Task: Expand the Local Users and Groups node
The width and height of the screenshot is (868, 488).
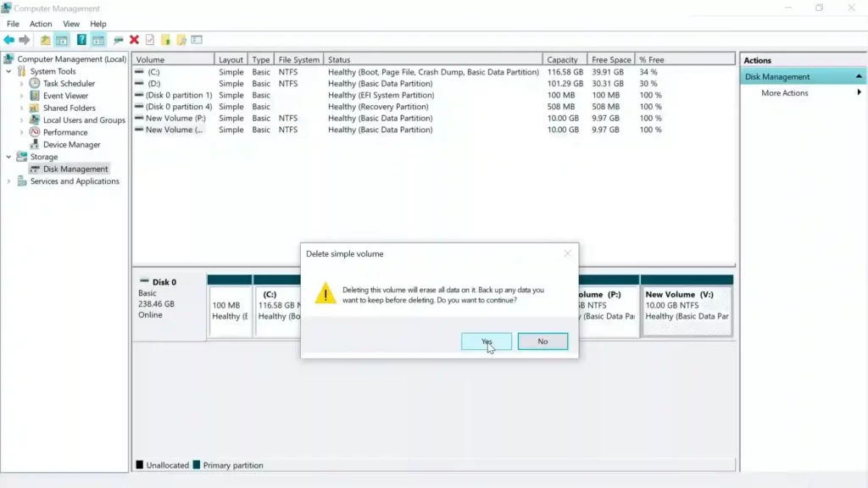Action: 21,120
